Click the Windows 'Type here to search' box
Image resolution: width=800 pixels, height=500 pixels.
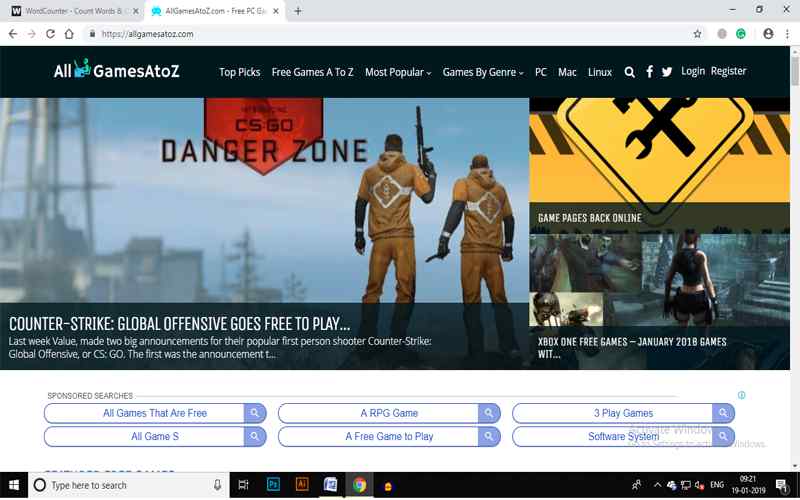[128, 485]
